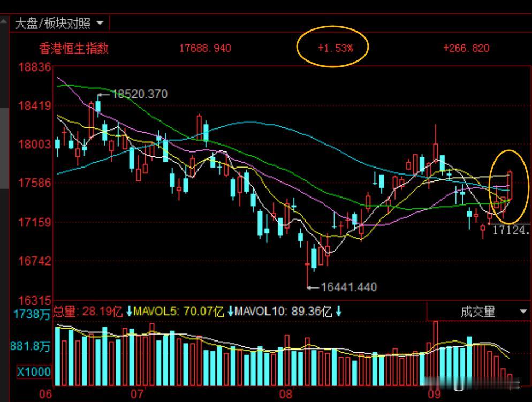
Task: Open the 成交量 indicator dropdown
Action: tap(479, 312)
